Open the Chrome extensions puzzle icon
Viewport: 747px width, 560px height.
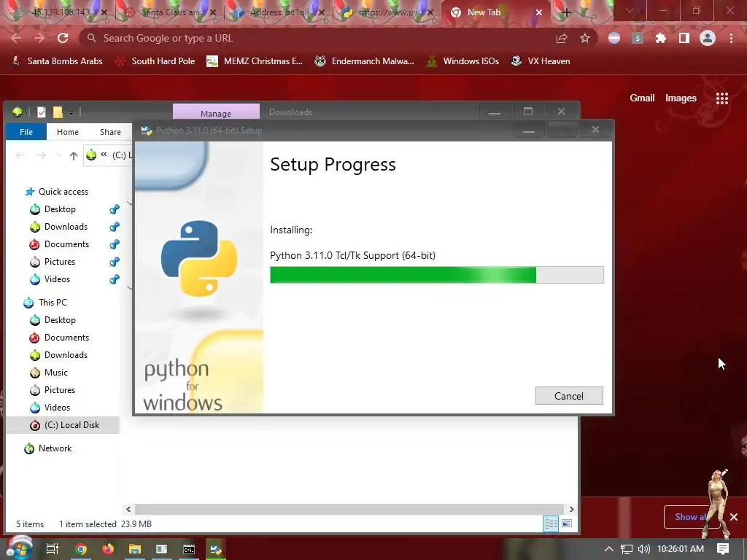[661, 38]
